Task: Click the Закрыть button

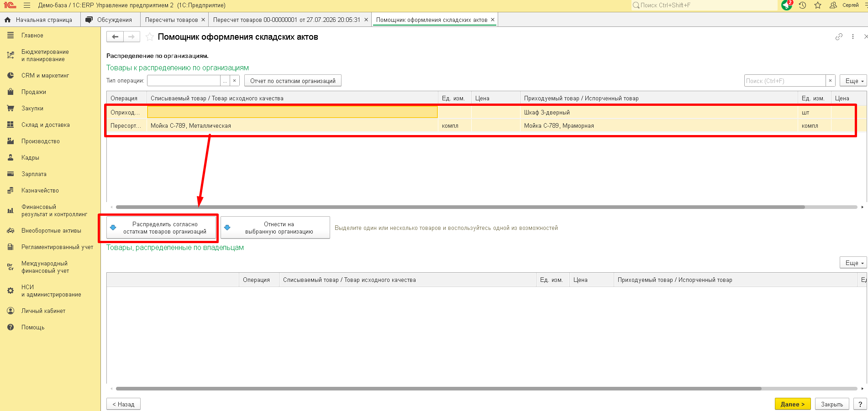Action: (x=832, y=404)
